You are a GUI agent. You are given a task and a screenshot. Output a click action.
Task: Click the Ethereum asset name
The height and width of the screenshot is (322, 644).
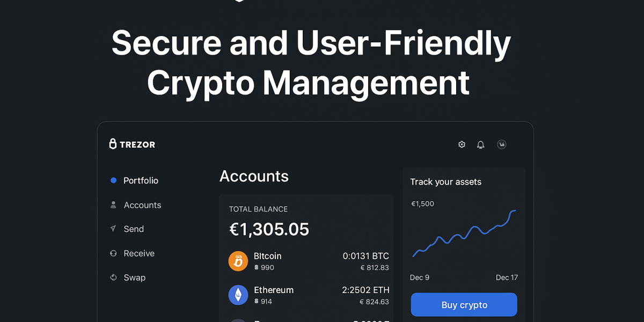[x=274, y=290]
